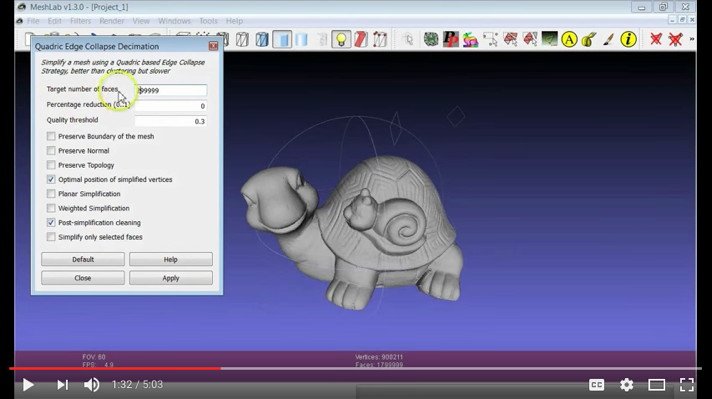712x399 pixels.
Task: Uncheck Post-simplification cleaning
Action: click(x=51, y=223)
